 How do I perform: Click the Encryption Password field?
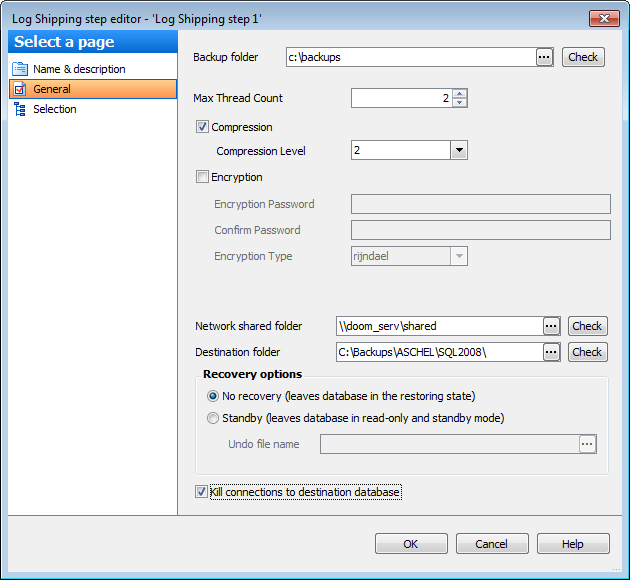tap(481, 204)
